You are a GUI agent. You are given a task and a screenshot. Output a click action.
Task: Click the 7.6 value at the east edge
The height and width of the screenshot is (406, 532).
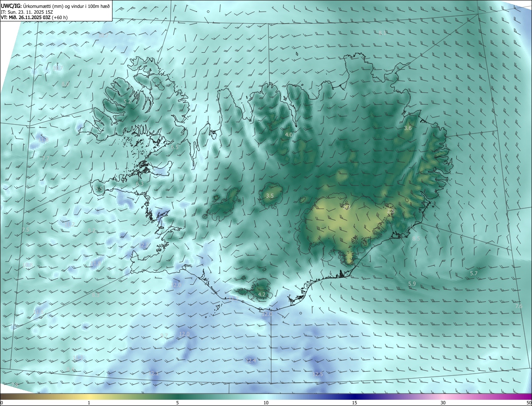point(519,306)
